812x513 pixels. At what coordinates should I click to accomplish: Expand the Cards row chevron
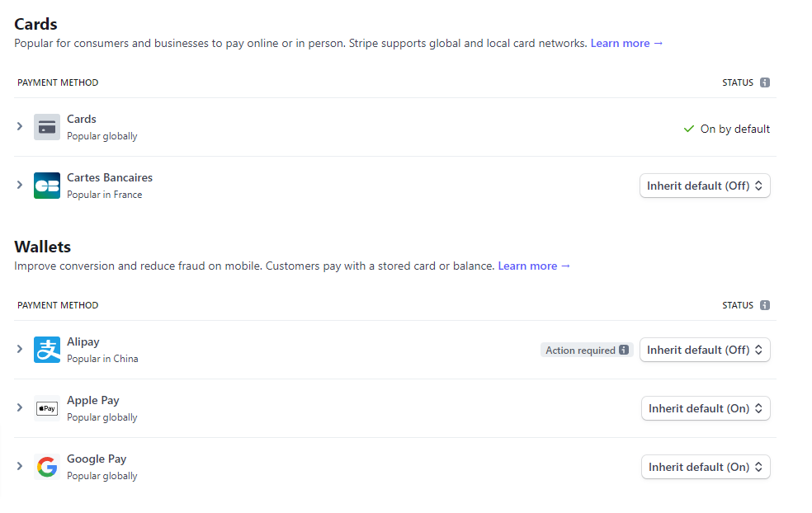coord(20,127)
